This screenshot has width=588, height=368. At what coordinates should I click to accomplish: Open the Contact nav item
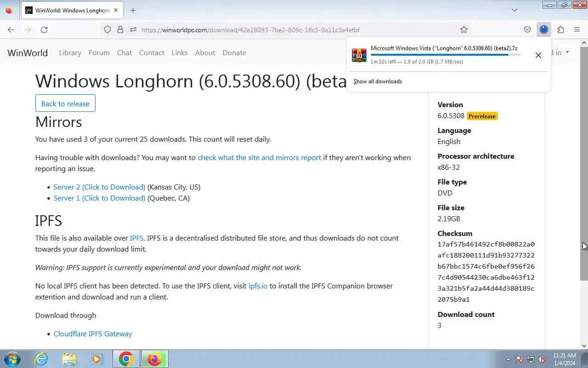click(x=152, y=53)
